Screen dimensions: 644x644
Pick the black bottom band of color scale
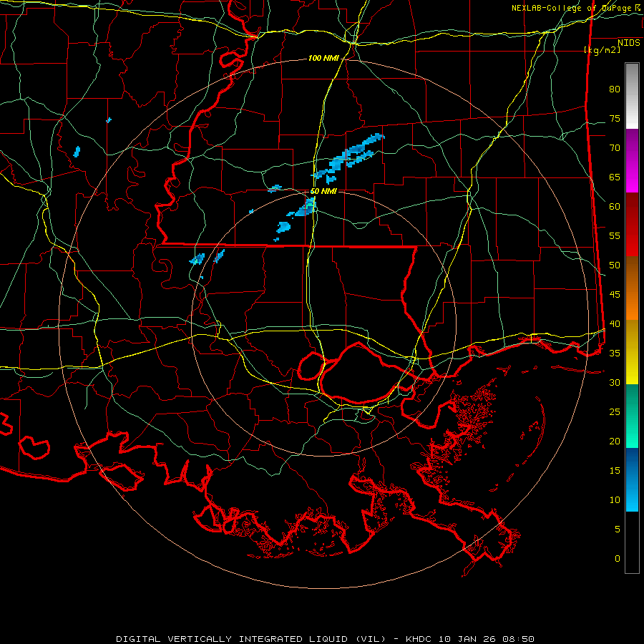pyautogui.click(x=632, y=542)
